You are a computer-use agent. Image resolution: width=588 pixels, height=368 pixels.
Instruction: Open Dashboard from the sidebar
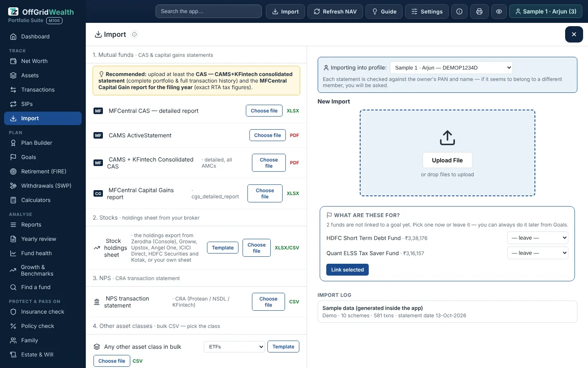(x=43, y=36)
